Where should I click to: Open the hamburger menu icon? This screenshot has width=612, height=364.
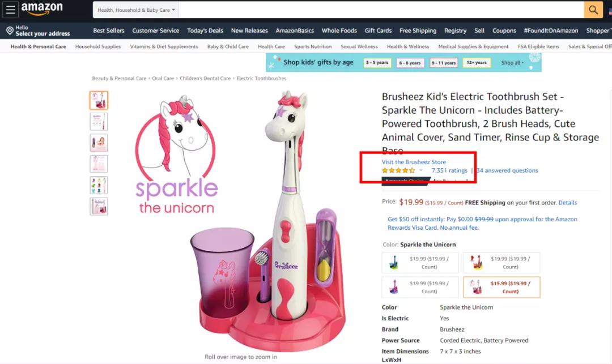[10, 10]
